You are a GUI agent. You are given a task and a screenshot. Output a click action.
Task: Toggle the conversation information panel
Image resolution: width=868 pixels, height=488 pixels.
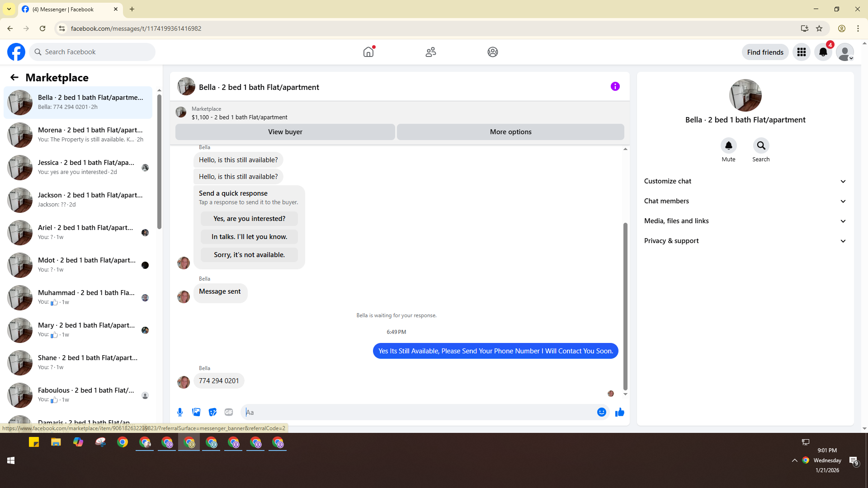pyautogui.click(x=615, y=86)
